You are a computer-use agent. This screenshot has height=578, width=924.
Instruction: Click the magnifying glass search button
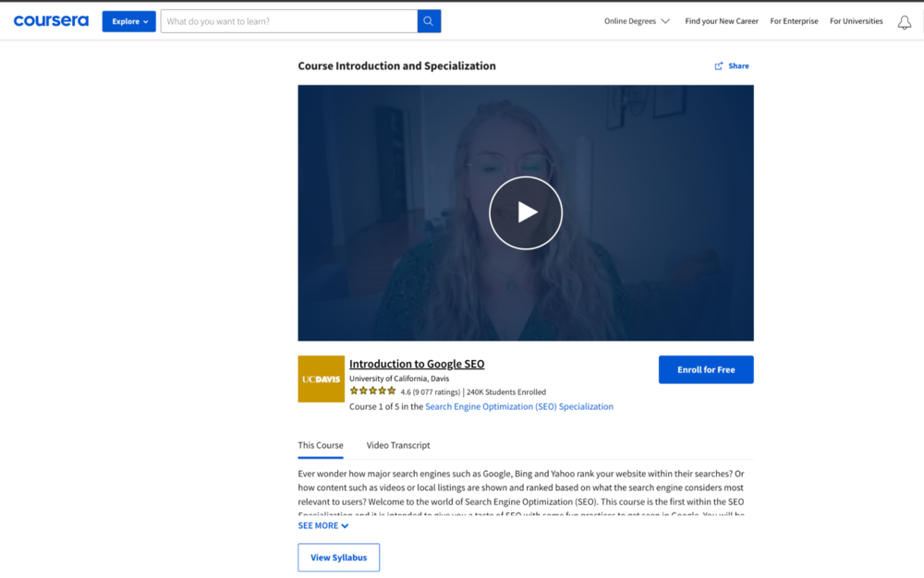coord(429,21)
